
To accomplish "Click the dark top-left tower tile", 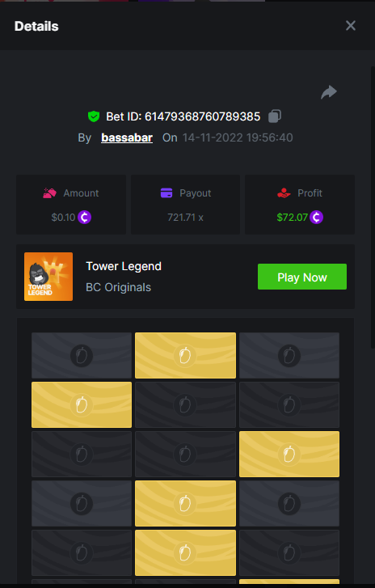I will [x=82, y=355].
